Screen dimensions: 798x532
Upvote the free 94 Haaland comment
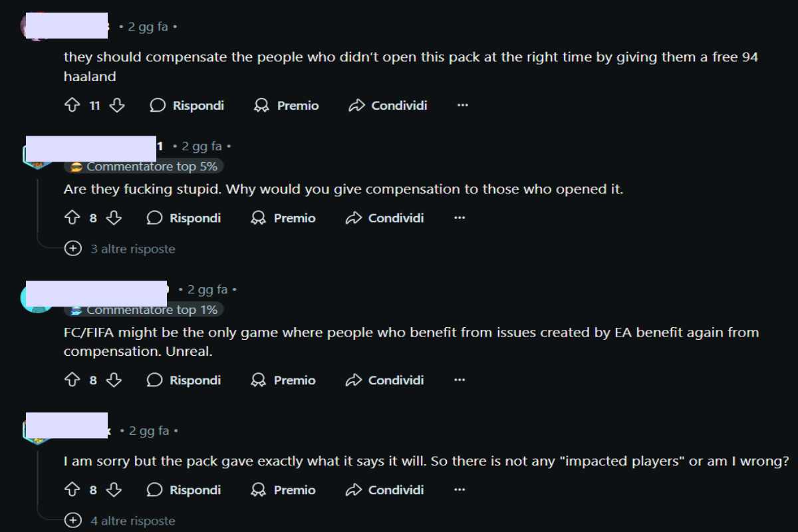pos(72,105)
